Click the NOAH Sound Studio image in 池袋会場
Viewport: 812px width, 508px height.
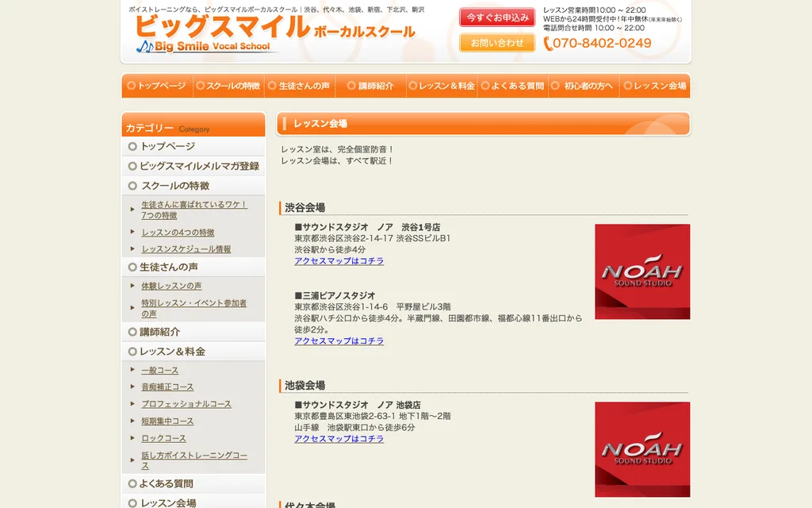(x=642, y=449)
